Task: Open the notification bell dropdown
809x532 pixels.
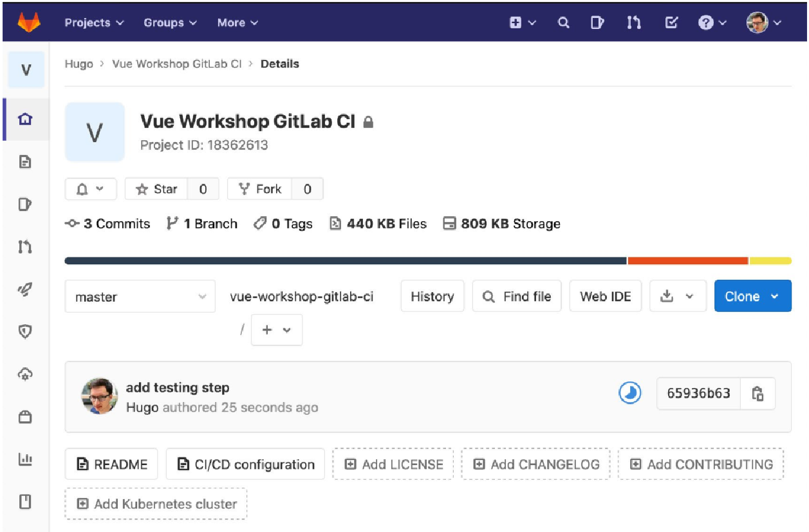Action: tap(91, 189)
